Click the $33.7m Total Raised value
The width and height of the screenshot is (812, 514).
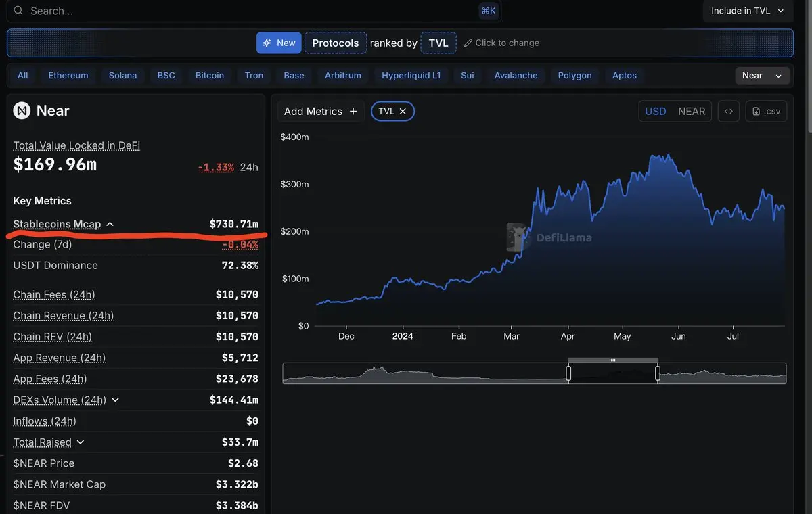click(240, 442)
